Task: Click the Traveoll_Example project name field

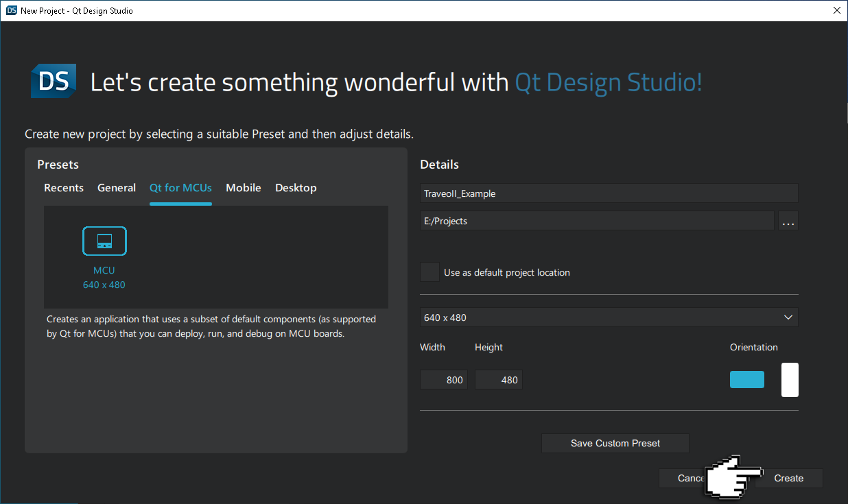Action: 609,193
